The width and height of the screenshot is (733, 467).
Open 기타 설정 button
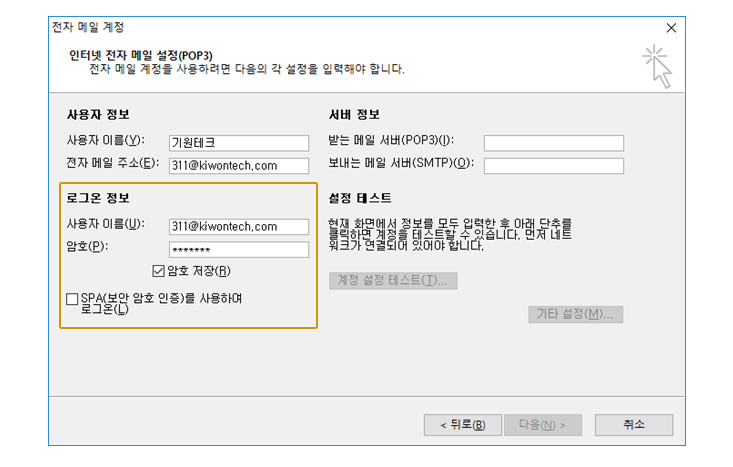(x=576, y=314)
